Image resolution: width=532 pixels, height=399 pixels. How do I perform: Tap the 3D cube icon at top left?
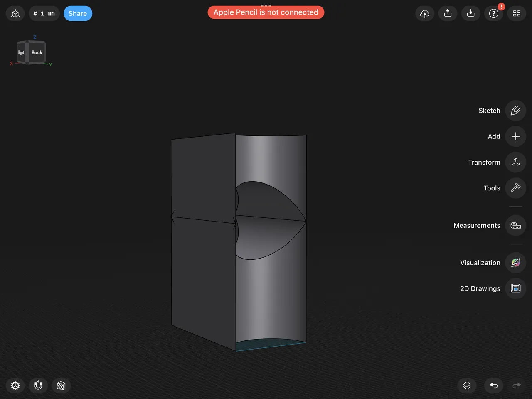pos(15,14)
